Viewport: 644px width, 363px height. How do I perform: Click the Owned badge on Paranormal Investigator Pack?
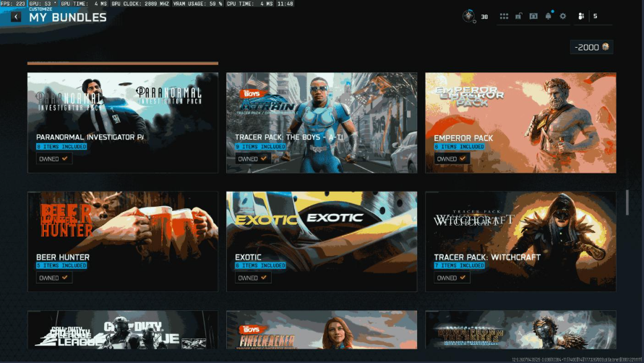click(x=53, y=158)
